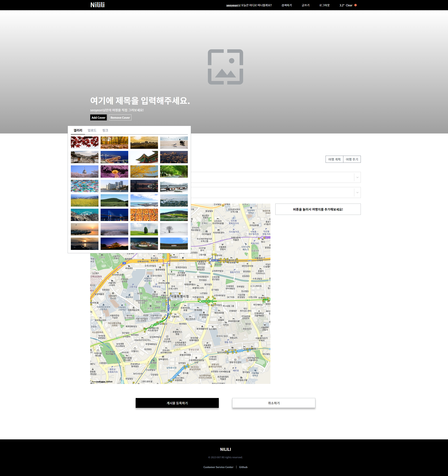Open the 글쓰기 menu item

click(x=305, y=5)
